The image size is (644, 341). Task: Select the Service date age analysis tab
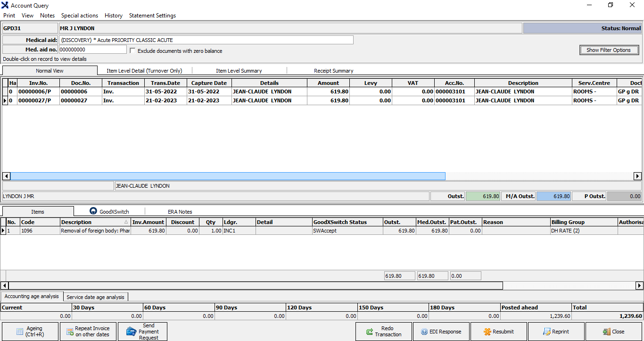(95, 297)
